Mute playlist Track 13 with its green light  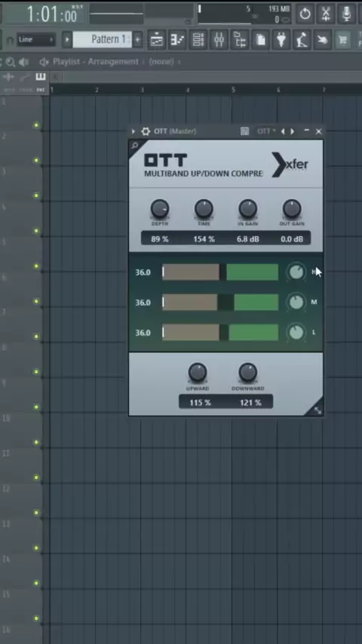point(36,548)
